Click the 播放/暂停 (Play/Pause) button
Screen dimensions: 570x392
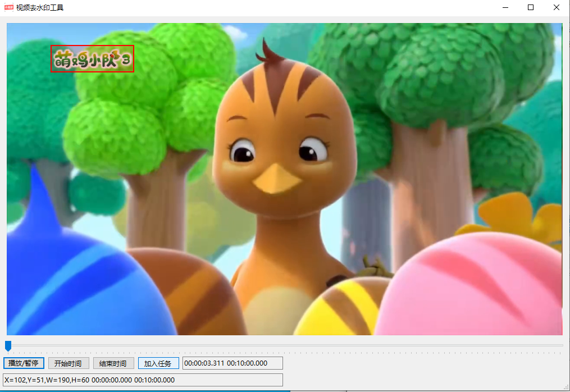(23, 363)
